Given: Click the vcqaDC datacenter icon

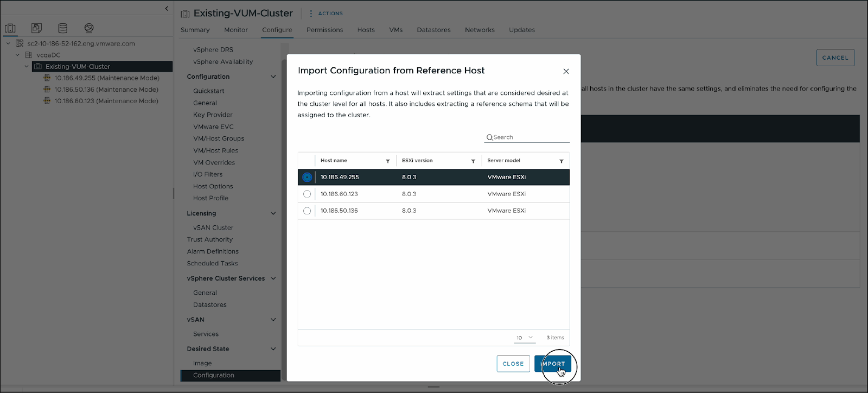Looking at the screenshot, I should coord(29,55).
